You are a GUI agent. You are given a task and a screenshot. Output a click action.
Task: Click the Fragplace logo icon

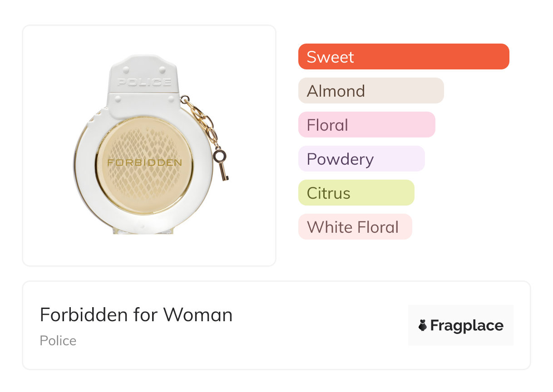(423, 325)
